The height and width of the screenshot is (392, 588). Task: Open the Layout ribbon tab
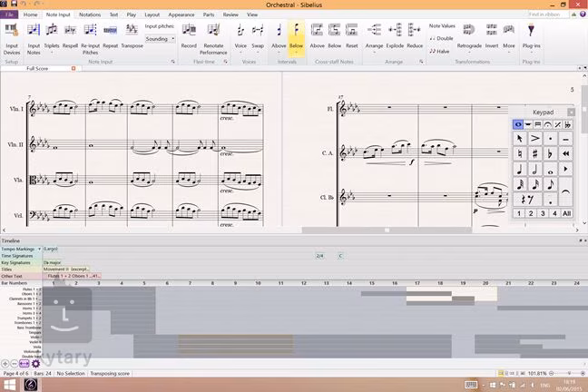pos(152,15)
